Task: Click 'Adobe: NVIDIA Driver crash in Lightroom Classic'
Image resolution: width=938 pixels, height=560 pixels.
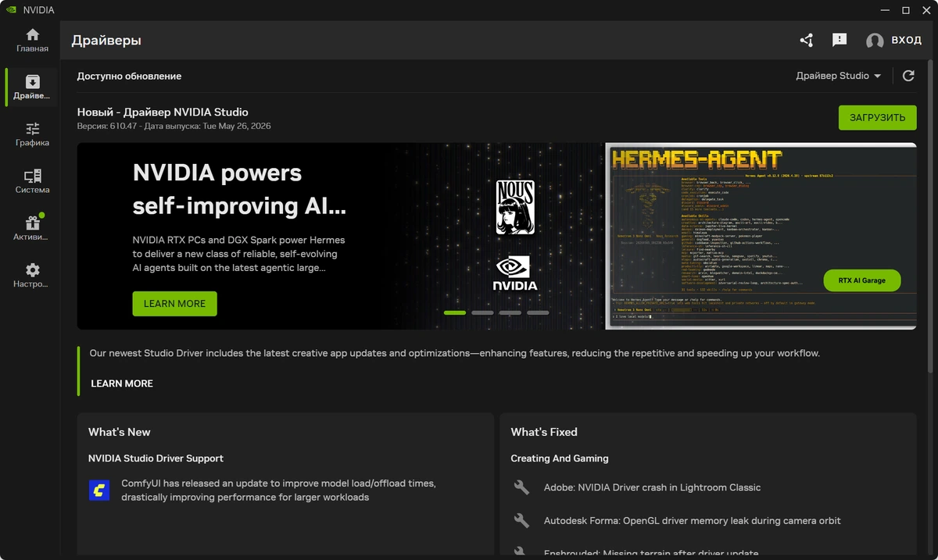Action: (652, 487)
